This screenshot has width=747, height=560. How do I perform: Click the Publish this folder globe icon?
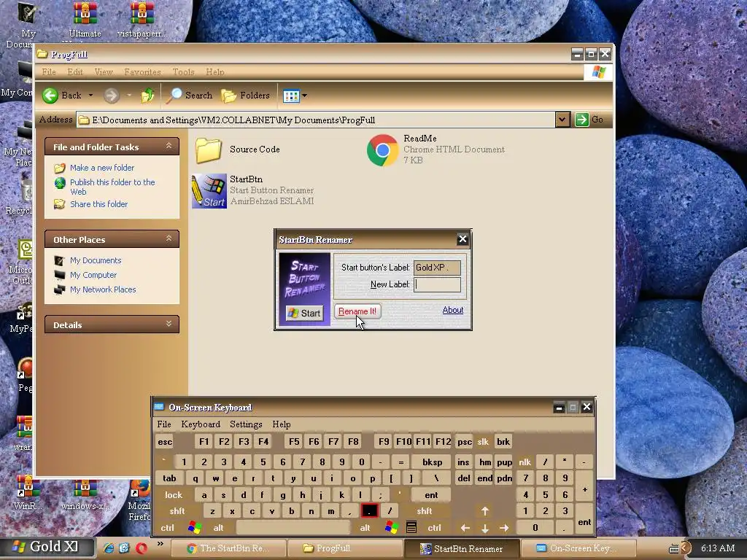tap(60, 182)
